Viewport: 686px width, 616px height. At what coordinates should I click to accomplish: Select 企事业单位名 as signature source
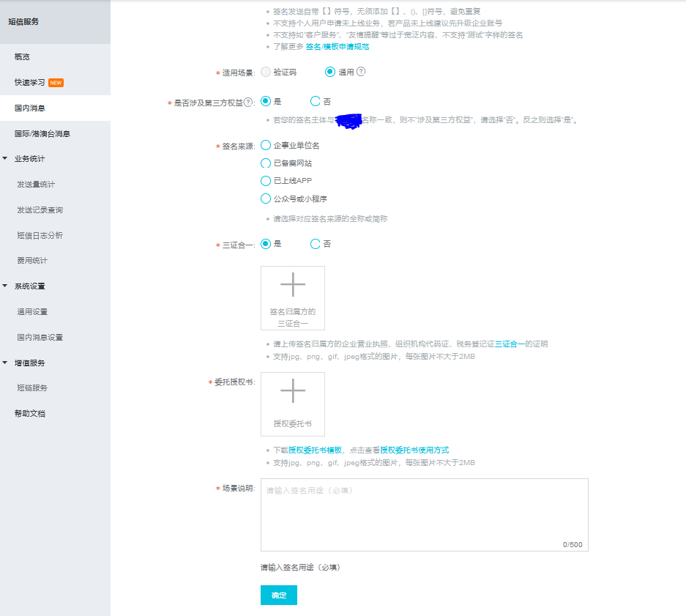click(265, 145)
